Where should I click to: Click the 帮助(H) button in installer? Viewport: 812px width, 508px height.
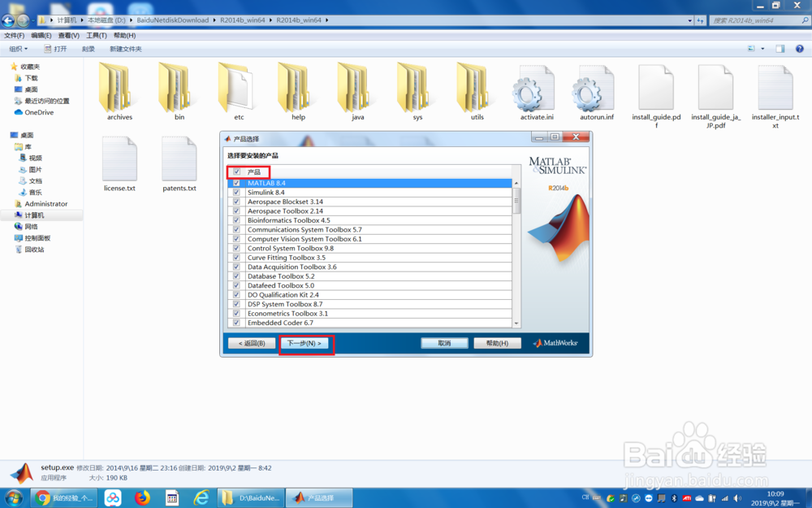pos(497,343)
